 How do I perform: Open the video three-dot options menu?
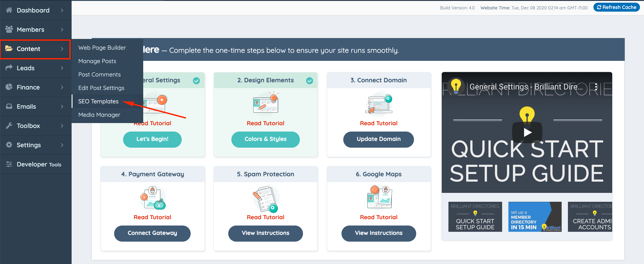pos(596,87)
